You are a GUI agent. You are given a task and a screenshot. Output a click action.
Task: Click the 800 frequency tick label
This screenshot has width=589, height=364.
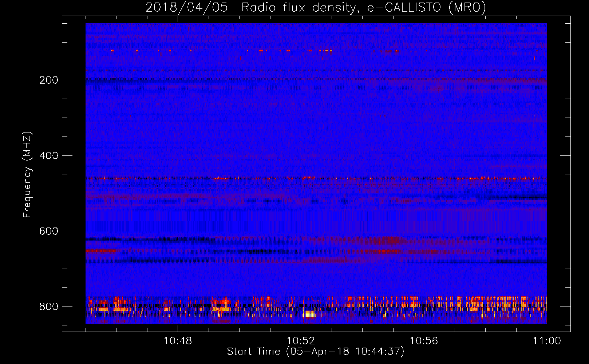(x=49, y=306)
